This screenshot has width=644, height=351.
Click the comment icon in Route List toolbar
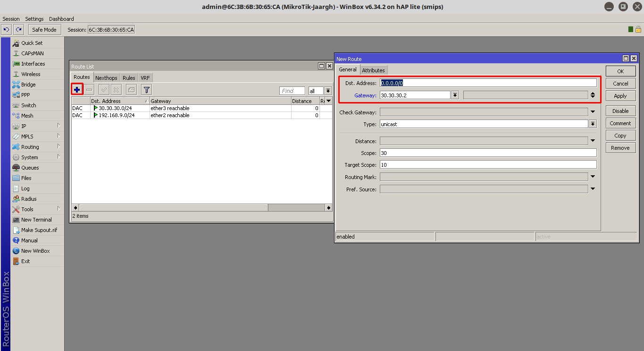click(x=131, y=89)
